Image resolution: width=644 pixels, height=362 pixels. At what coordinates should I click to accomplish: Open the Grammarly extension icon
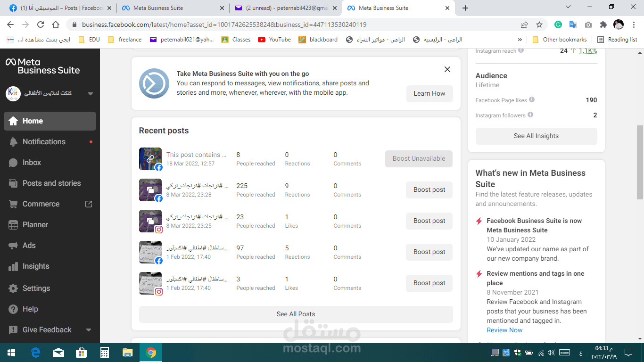tap(558, 25)
